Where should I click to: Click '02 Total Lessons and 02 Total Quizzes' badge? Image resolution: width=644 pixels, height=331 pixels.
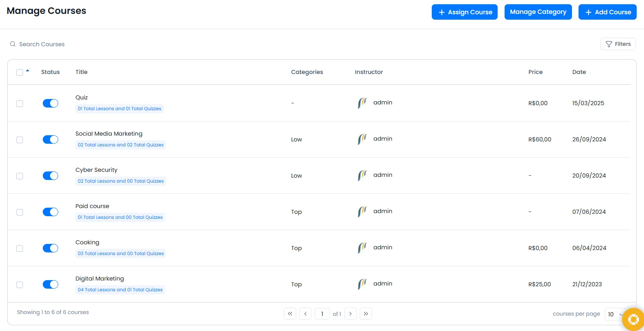click(121, 145)
